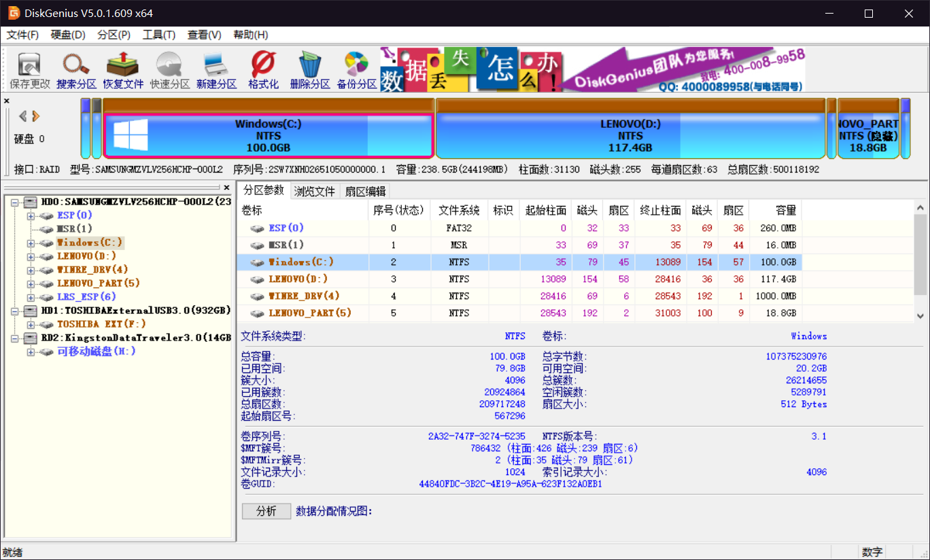Open the 硬盘(D) menu
Image resolution: width=930 pixels, height=560 pixels.
point(68,35)
